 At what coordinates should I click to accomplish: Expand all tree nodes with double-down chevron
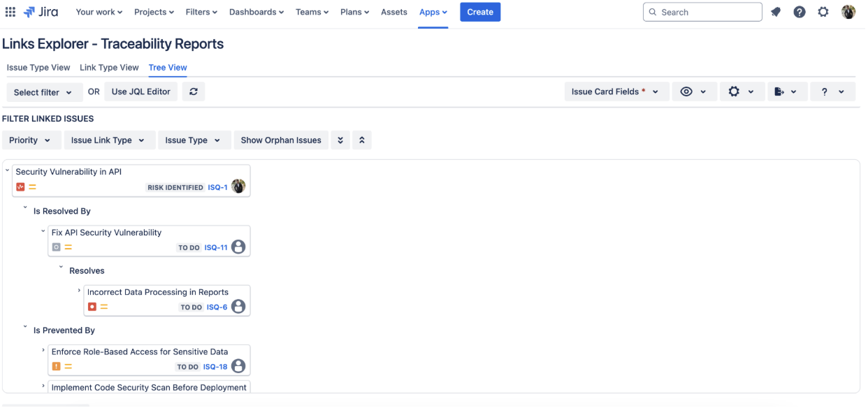coord(340,140)
